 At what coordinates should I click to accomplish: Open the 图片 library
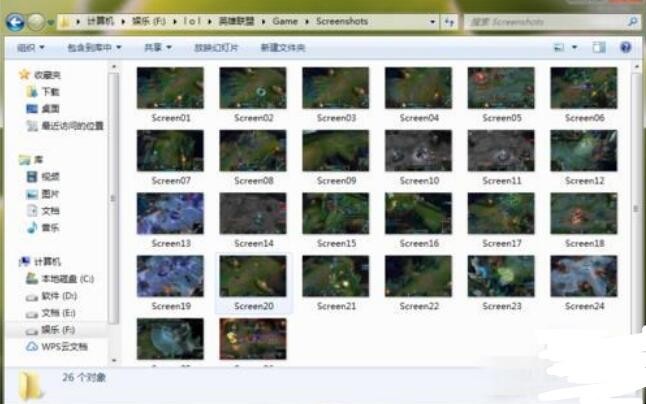click(x=50, y=194)
